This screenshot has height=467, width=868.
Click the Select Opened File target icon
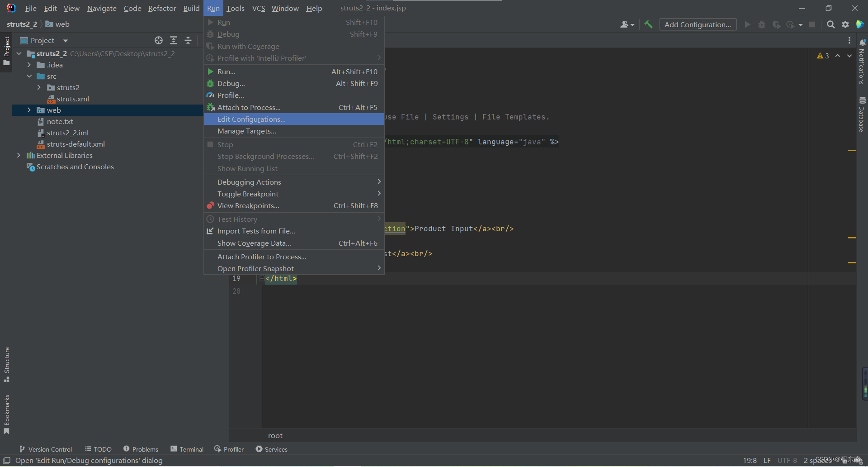pos(159,40)
